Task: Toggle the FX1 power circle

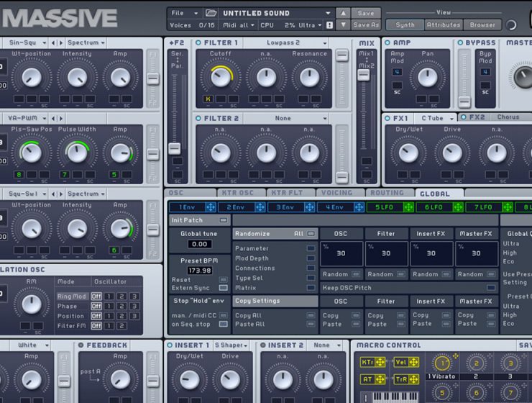Action: click(x=387, y=118)
